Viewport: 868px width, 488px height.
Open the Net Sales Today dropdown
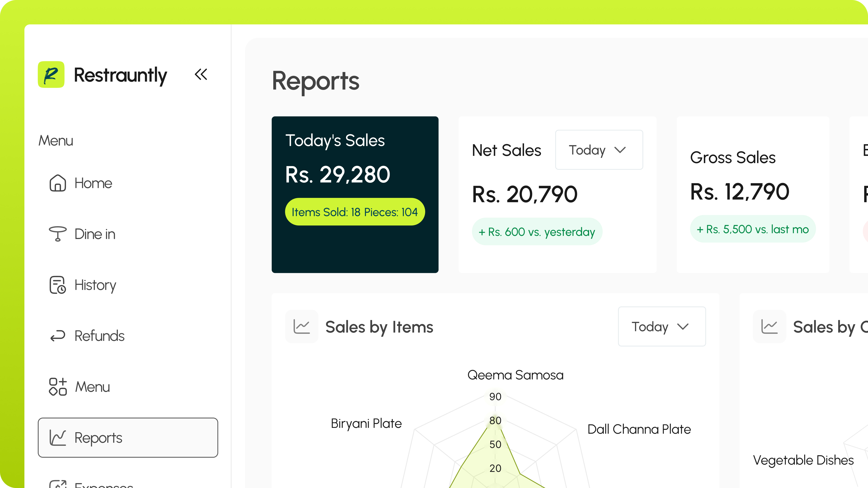pos(599,150)
